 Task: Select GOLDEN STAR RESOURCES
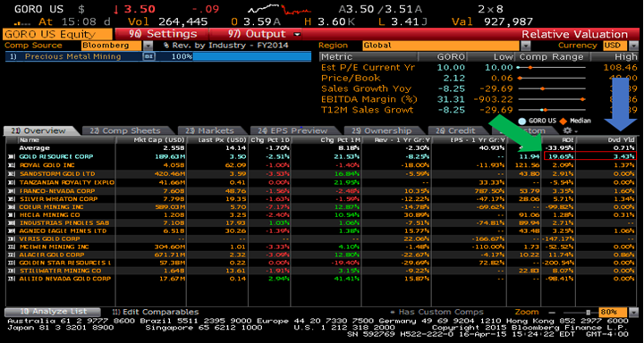point(65,263)
